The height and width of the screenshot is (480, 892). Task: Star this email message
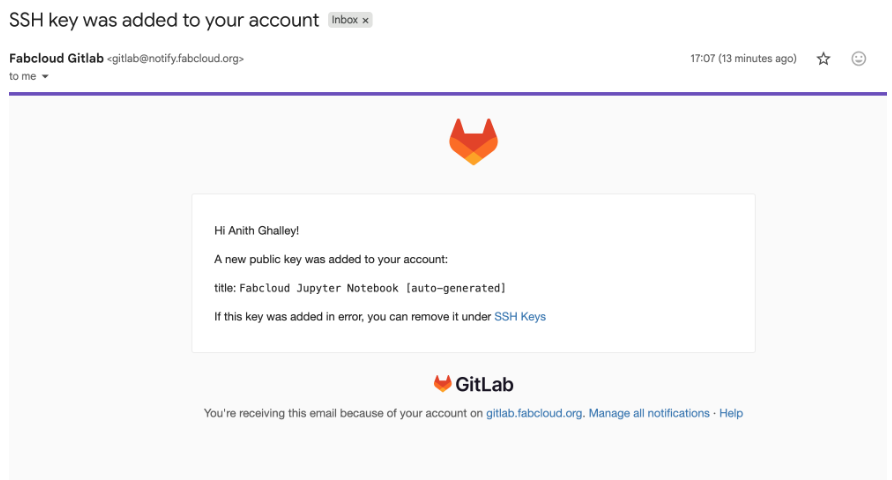click(823, 59)
